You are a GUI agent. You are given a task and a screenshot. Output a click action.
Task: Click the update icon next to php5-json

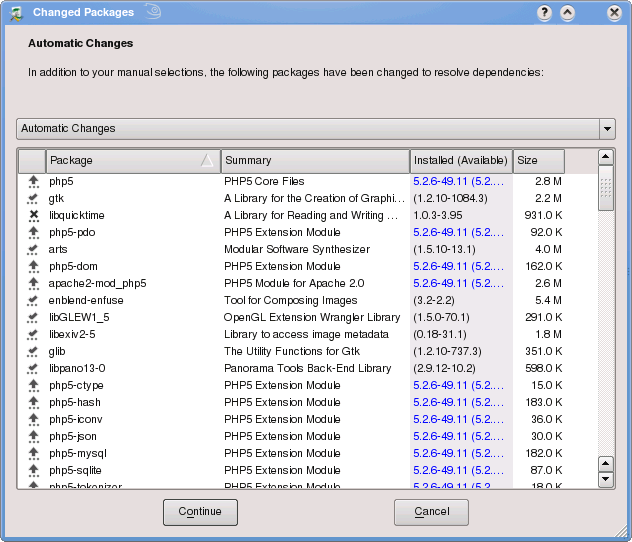point(33,436)
